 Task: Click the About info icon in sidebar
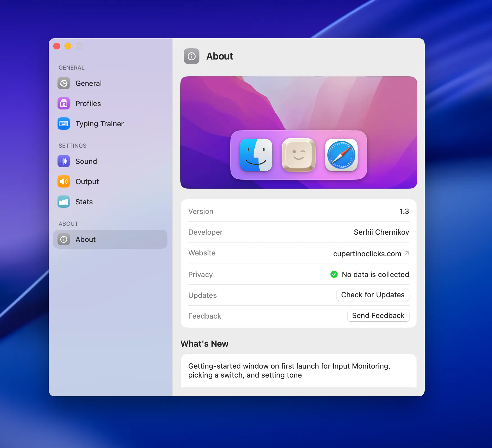tap(64, 239)
